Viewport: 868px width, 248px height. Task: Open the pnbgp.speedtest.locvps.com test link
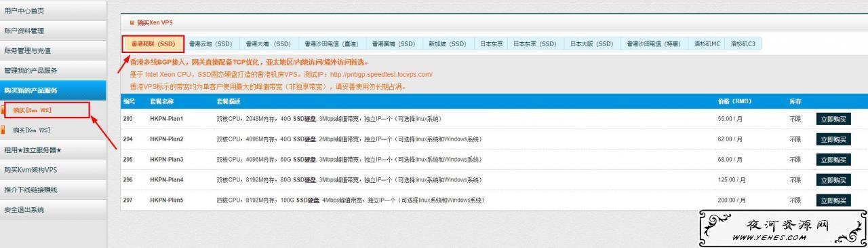point(381,74)
